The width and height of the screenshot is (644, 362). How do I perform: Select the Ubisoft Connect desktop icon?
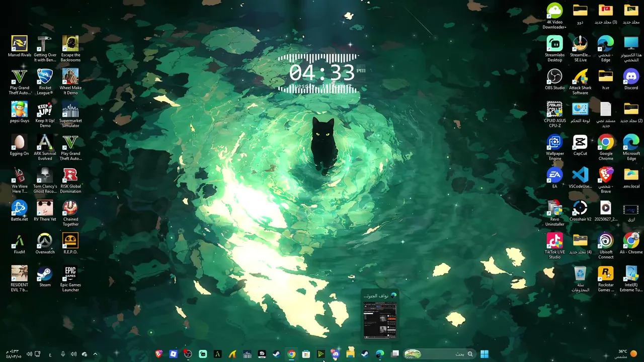pos(606,246)
